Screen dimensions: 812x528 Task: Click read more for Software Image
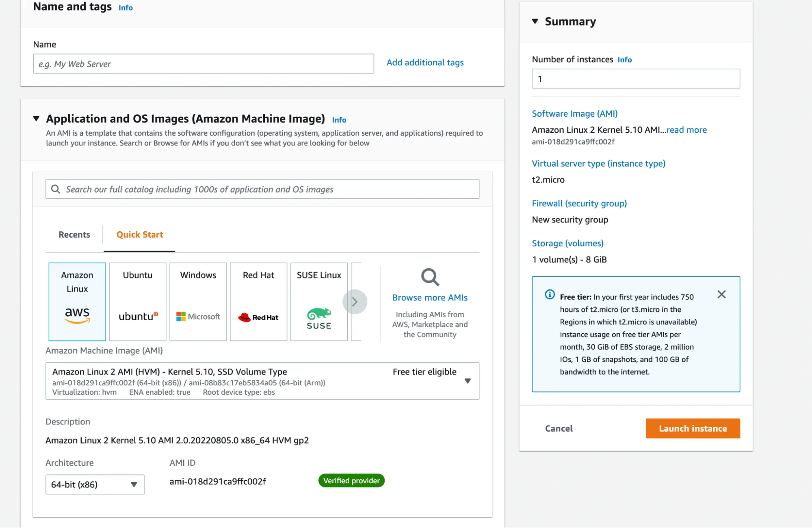pyautogui.click(x=686, y=130)
